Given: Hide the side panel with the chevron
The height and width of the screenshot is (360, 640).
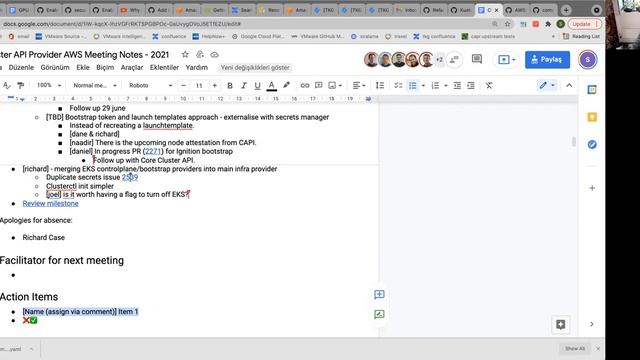Looking at the screenshot, I should click(x=592, y=324).
